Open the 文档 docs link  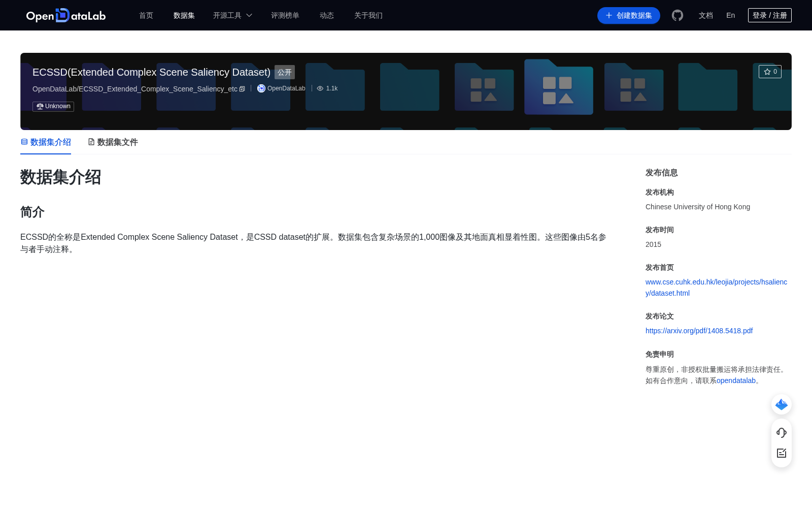[x=706, y=15]
